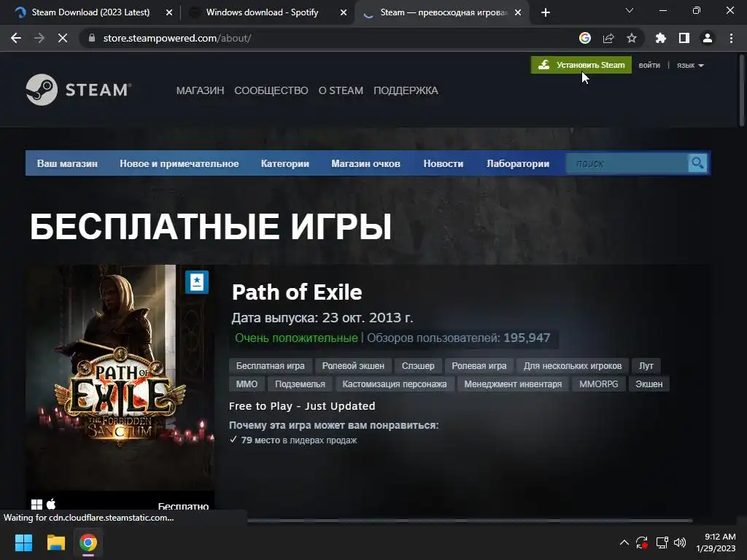Screen dimensions: 747x560
Task: Switch to Windows download - Spotify tab
Action: point(262,12)
